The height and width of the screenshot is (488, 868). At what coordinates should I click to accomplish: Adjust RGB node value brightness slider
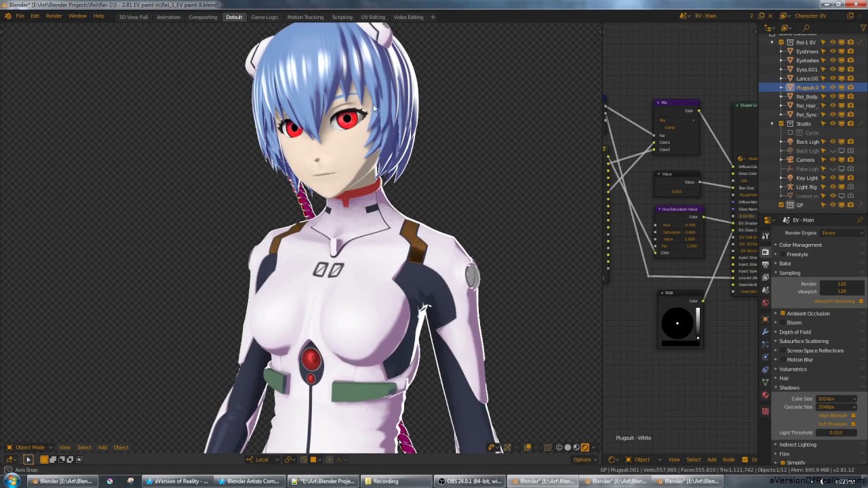697,323
